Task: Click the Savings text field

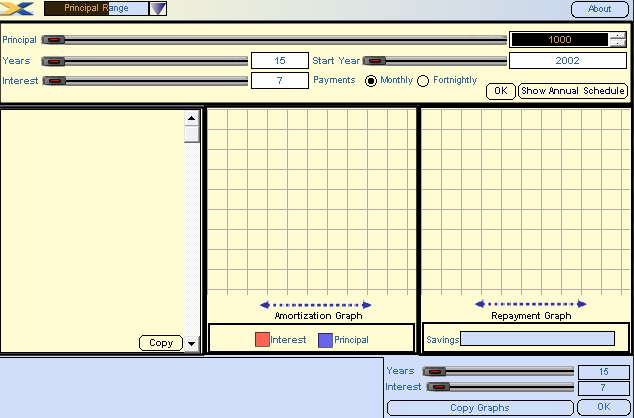Action: 537,339
